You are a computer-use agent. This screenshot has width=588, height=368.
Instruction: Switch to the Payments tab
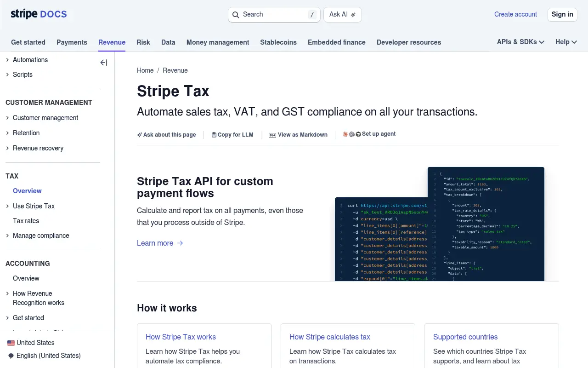72,42
